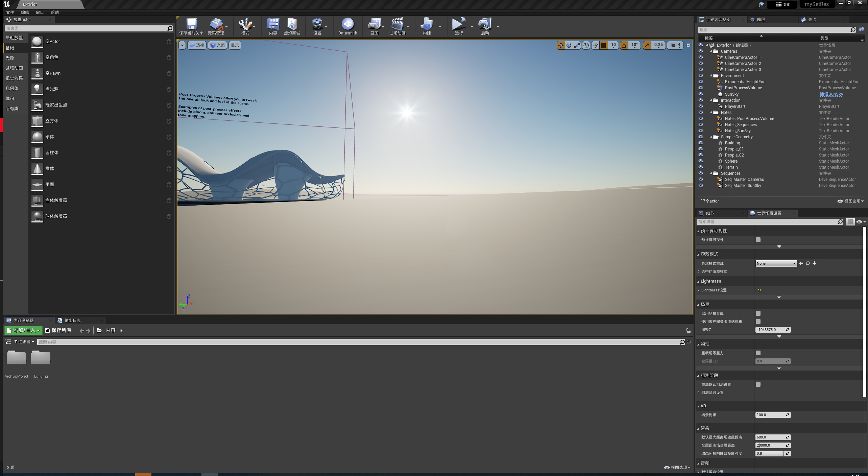The width and height of the screenshot is (868, 476).
Task: Switch to the Layers tab
Action: 761,20
